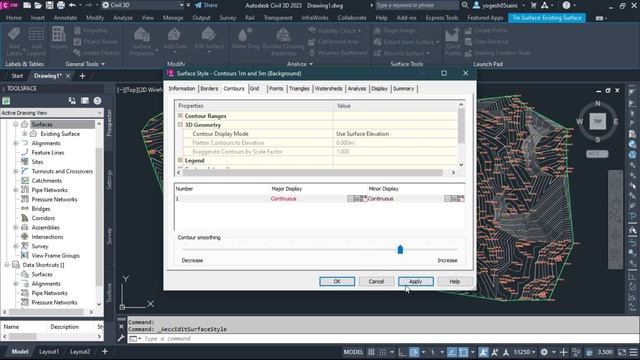Click the Share button in title bar
The height and width of the screenshot is (360, 640).
206,5
